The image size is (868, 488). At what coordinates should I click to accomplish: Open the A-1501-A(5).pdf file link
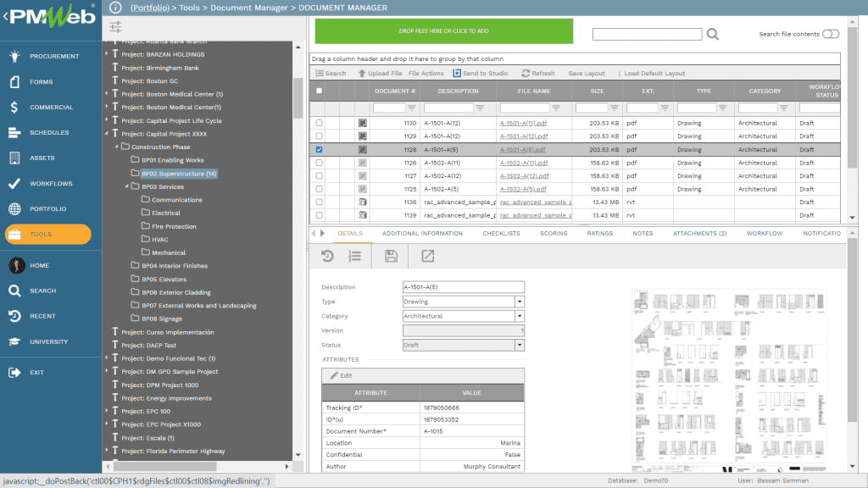pyautogui.click(x=522, y=149)
